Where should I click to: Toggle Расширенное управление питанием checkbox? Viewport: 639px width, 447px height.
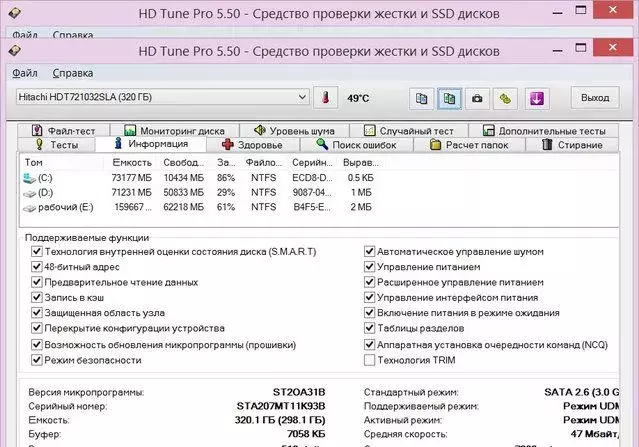(369, 282)
